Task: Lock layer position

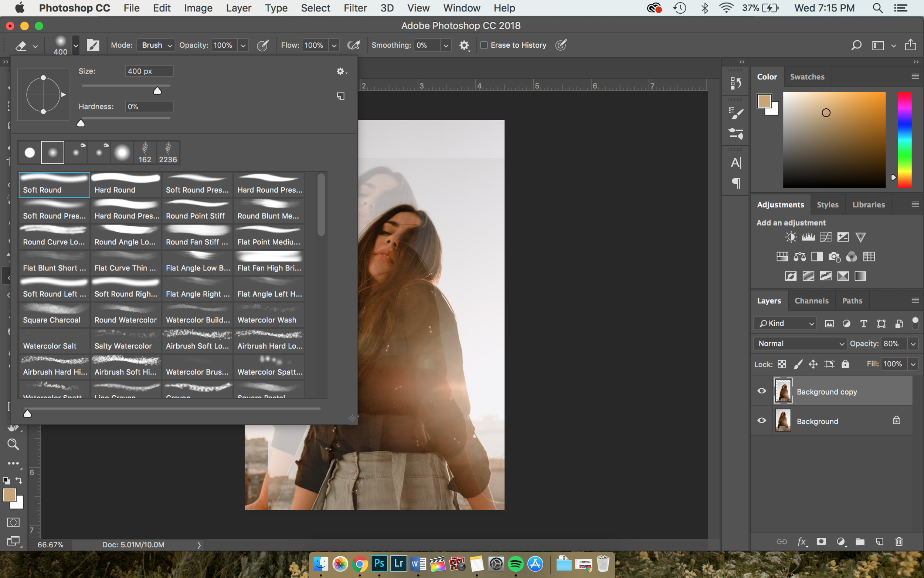Action: [x=813, y=364]
